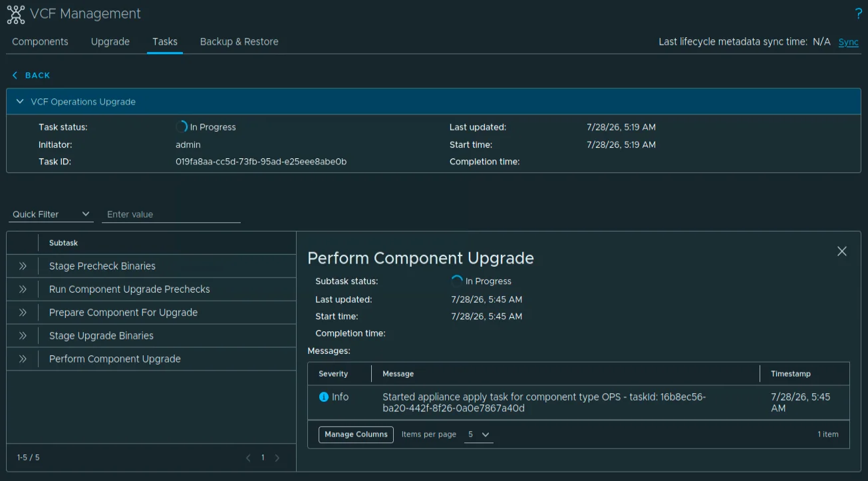Click the Back link
The image size is (868, 481).
point(31,75)
